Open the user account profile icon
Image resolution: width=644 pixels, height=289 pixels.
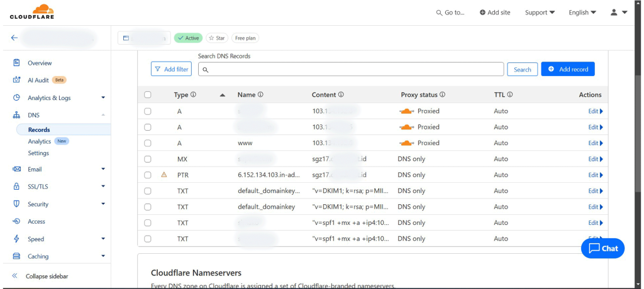point(619,13)
